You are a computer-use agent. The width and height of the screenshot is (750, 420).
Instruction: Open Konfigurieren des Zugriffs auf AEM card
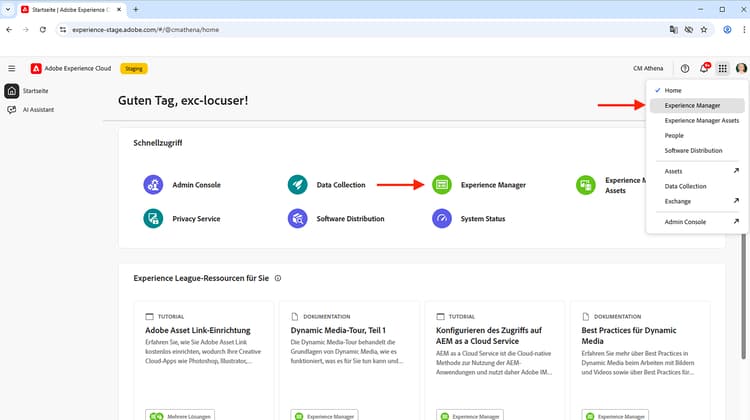pyautogui.click(x=494, y=361)
